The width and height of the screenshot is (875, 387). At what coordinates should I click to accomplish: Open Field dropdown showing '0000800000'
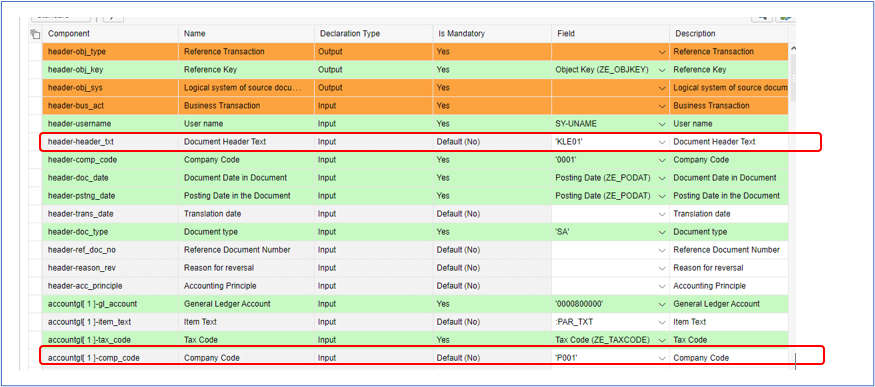pos(662,304)
